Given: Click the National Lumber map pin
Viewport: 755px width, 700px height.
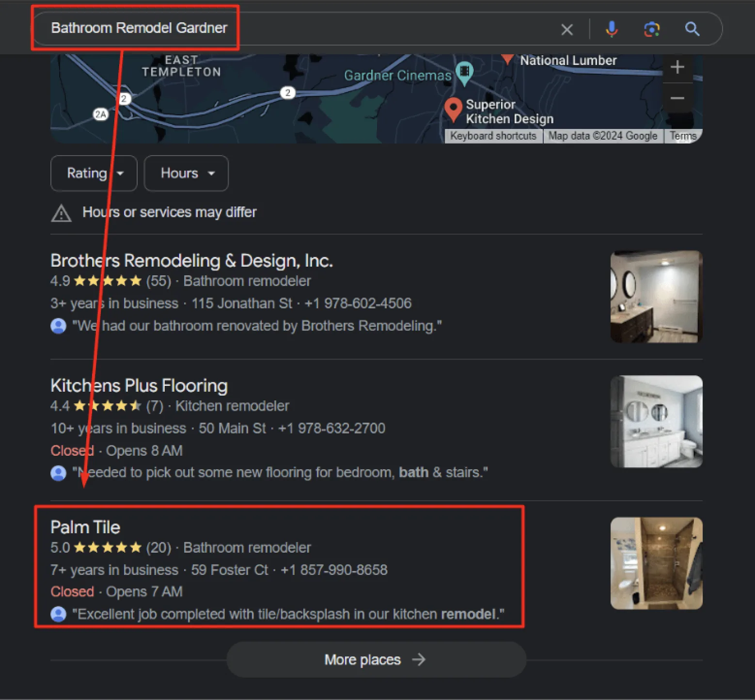Looking at the screenshot, I should click(507, 59).
